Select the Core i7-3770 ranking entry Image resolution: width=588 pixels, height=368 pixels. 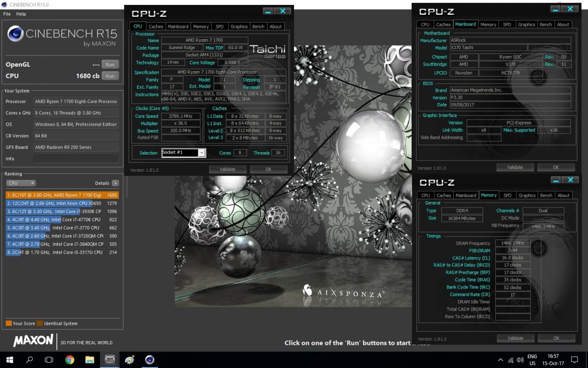[x=62, y=228]
